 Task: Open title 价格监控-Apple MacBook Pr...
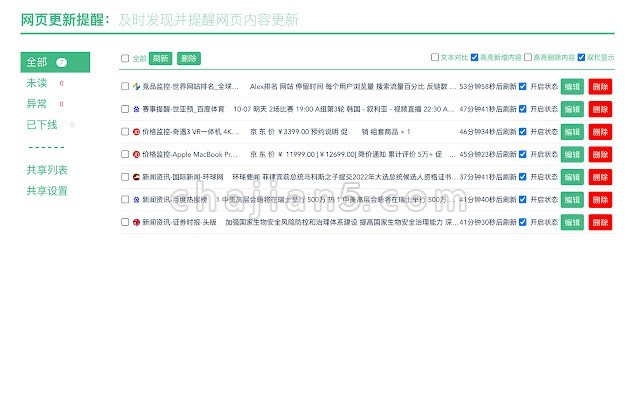(190, 154)
